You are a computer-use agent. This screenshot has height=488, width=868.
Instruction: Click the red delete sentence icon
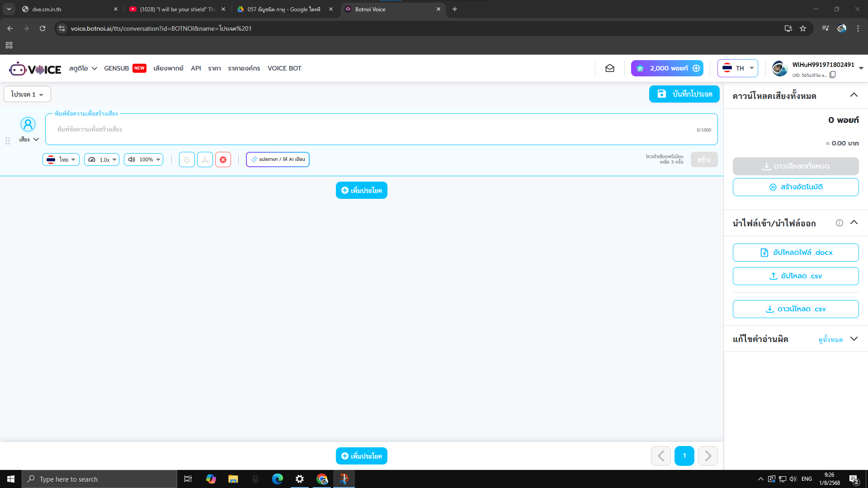[x=223, y=160]
